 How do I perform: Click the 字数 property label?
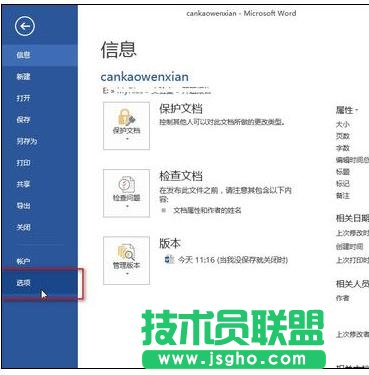343,148
